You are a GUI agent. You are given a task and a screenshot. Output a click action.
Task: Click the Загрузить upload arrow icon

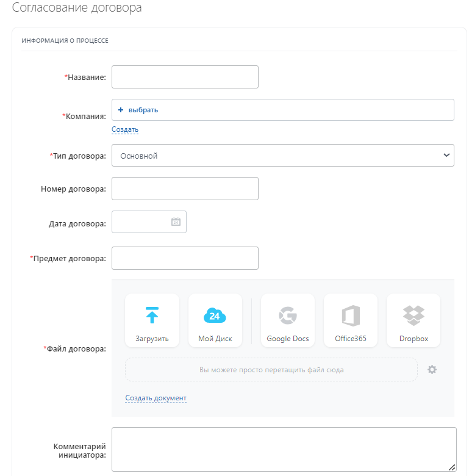152,316
